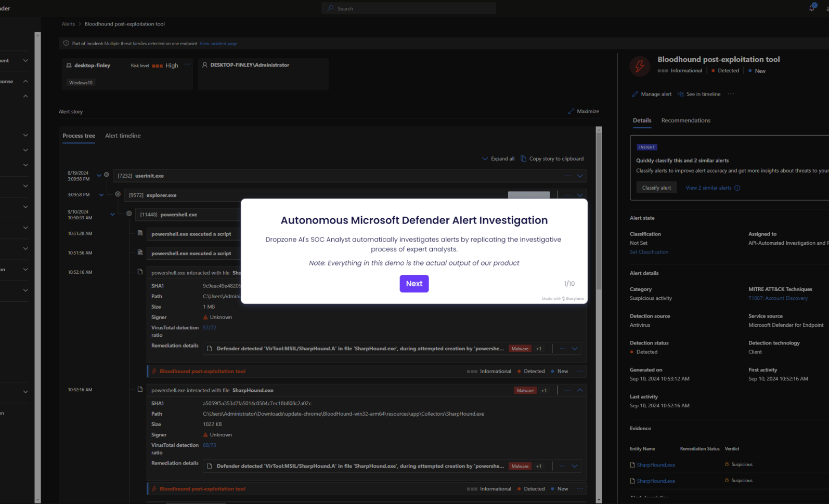Switch to Recommendations tab
Screen dimensions: 829x504
(685, 121)
